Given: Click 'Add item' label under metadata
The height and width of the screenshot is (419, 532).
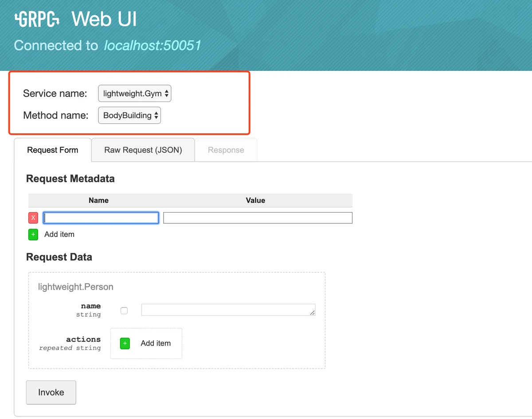Looking at the screenshot, I should (59, 234).
